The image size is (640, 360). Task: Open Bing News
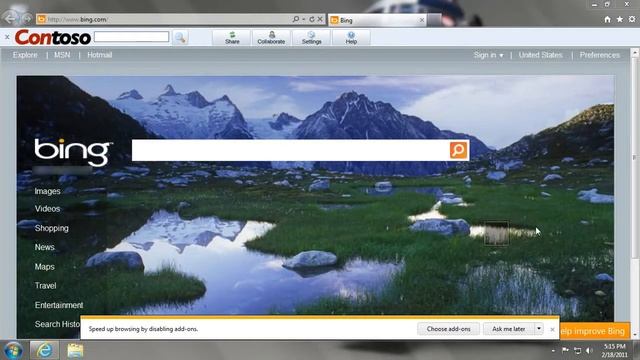(44, 247)
